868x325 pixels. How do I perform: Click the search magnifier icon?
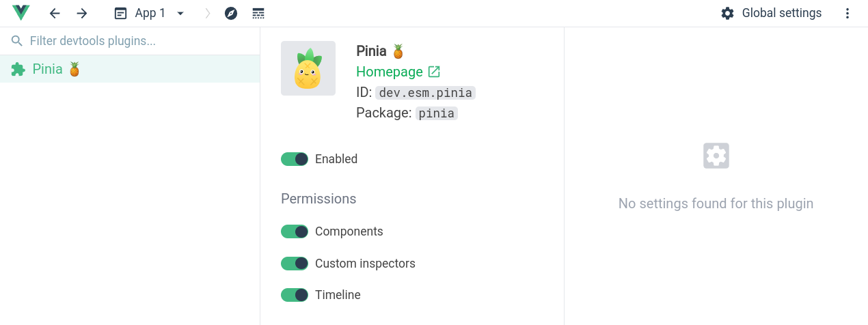coord(17,41)
